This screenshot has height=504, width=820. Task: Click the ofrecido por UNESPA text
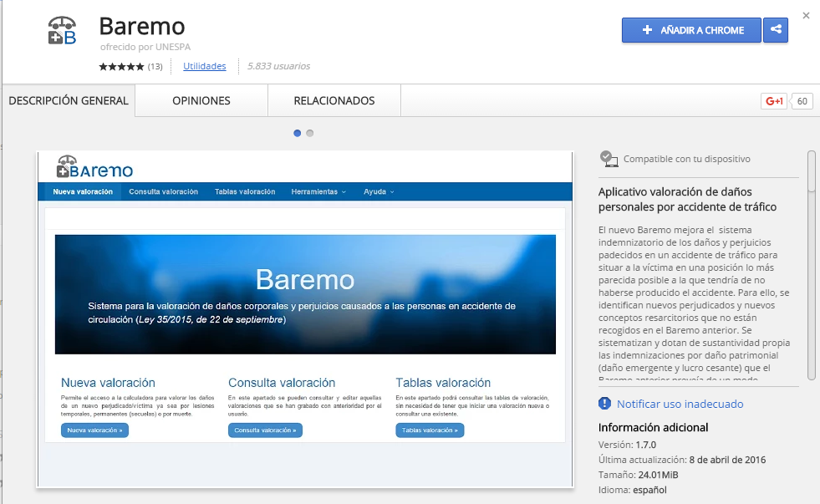(145, 47)
